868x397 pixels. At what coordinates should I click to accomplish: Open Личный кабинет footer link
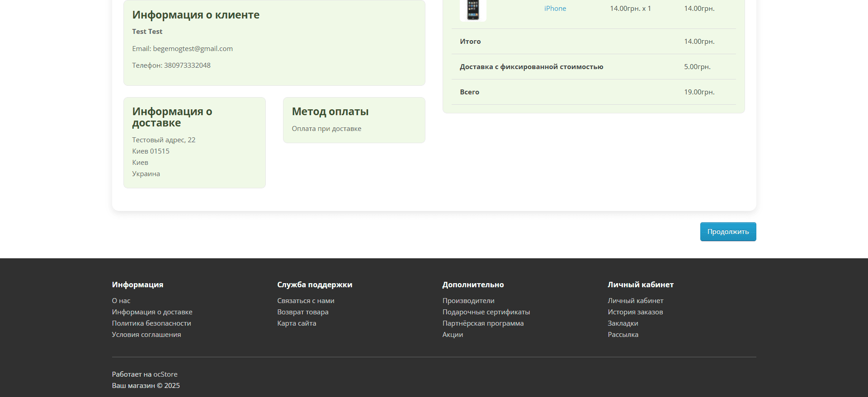pyautogui.click(x=635, y=301)
